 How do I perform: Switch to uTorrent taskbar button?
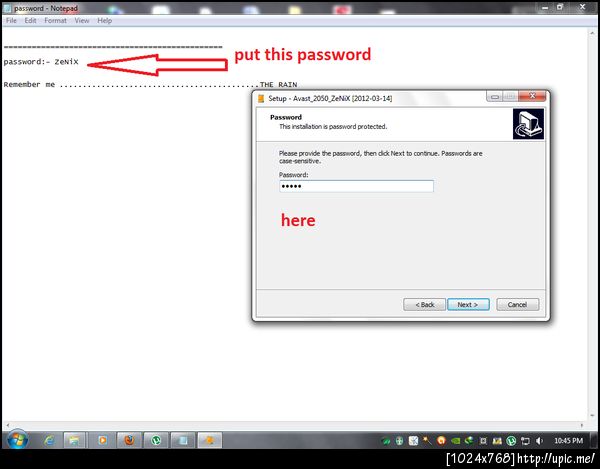coord(156,441)
